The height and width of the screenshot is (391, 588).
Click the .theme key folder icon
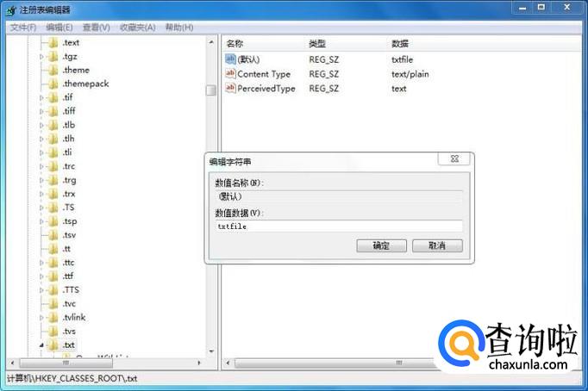(53, 70)
